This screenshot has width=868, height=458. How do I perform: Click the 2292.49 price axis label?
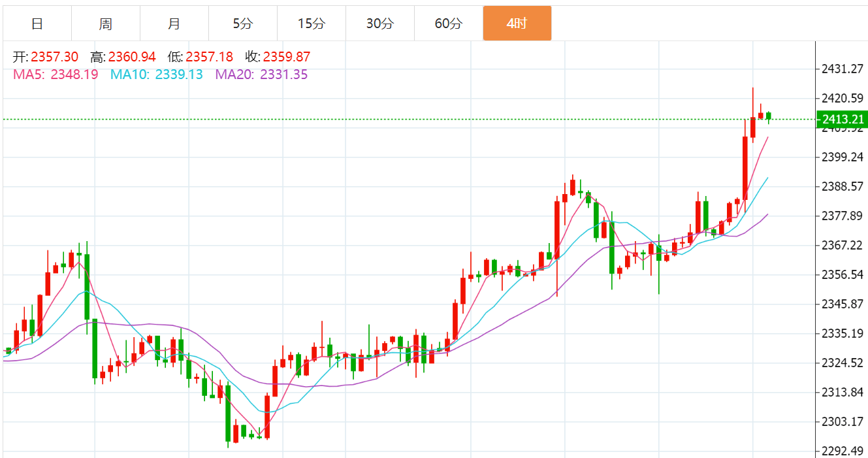843,451
